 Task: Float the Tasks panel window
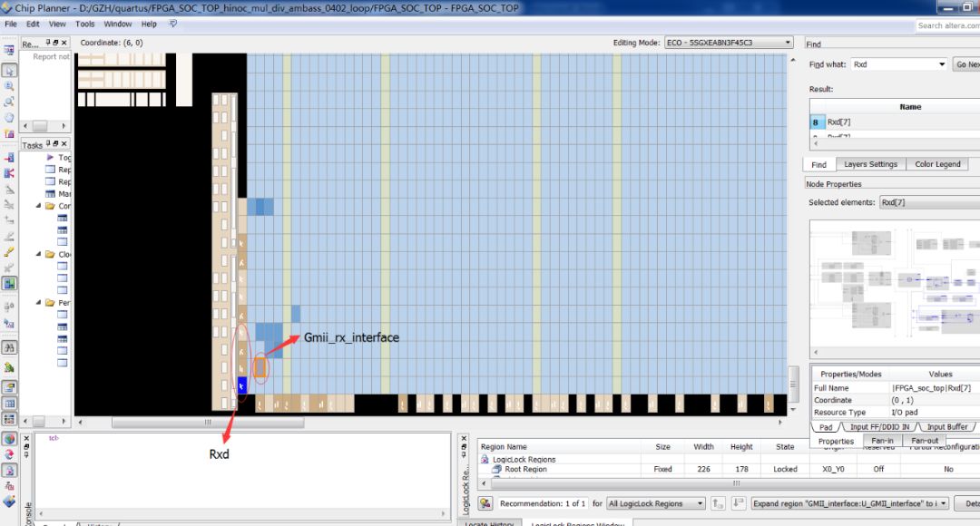[x=55, y=143]
